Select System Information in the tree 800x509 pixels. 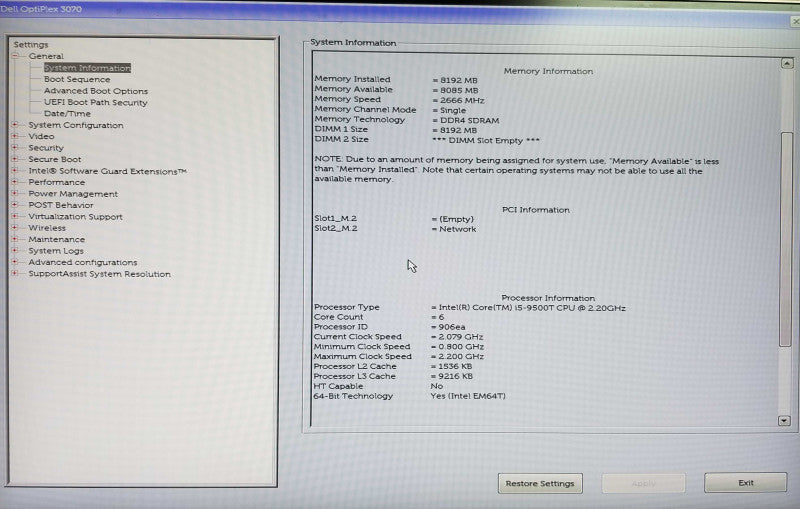point(87,68)
